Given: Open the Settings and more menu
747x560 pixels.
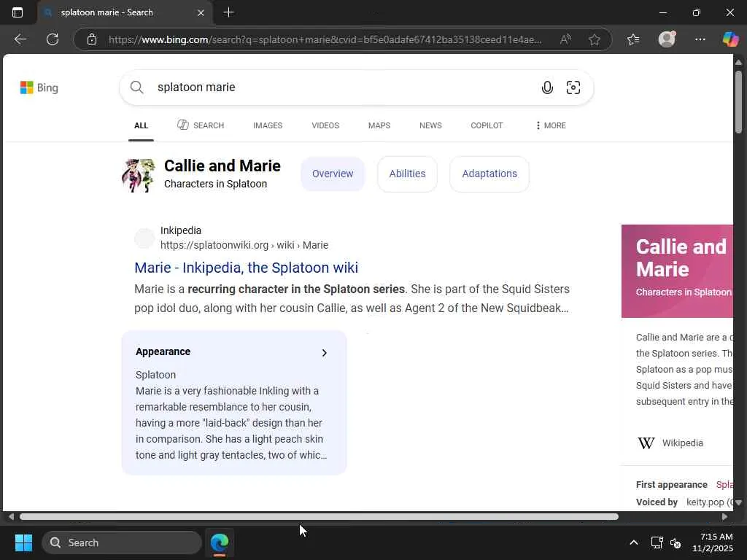Looking at the screenshot, I should 700,39.
